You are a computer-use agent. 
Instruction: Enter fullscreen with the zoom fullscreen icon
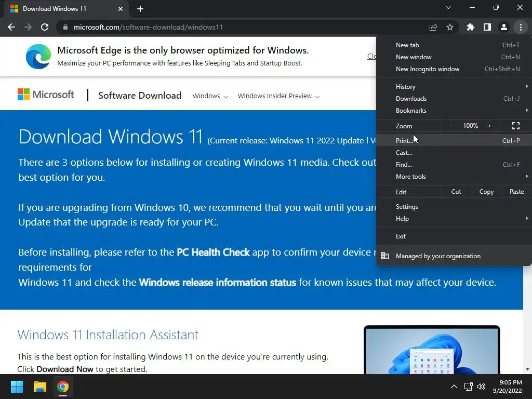pos(516,126)
